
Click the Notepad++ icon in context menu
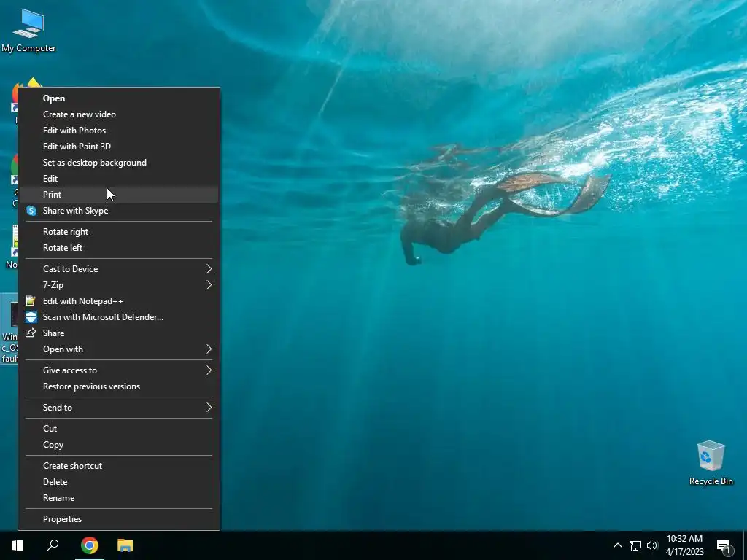(31, 301)
